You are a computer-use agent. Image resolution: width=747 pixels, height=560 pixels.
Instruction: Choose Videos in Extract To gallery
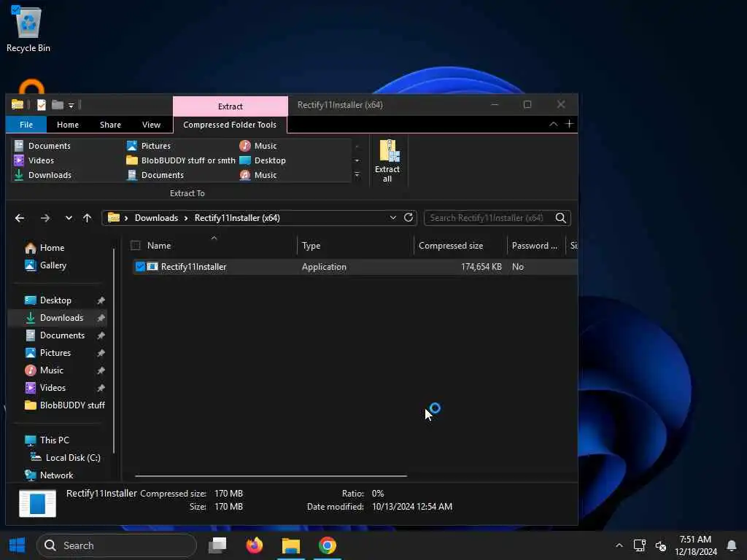coord(34,160)
